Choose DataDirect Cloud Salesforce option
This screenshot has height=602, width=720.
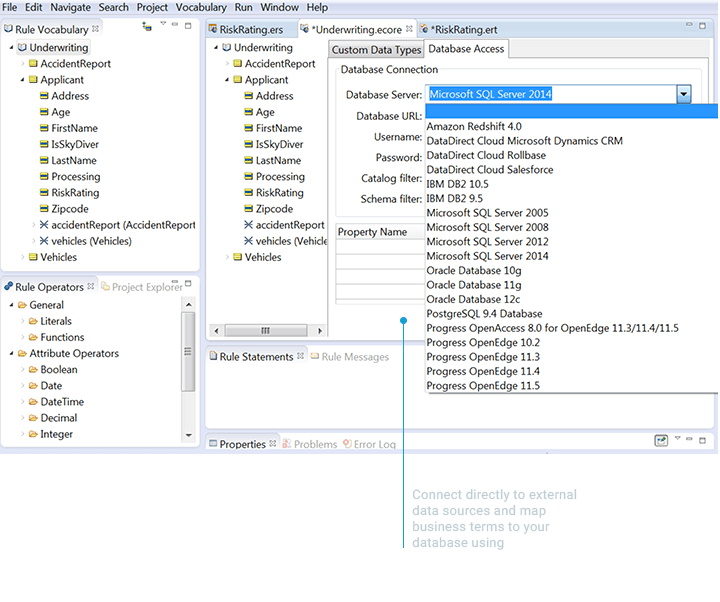point(489,169)
